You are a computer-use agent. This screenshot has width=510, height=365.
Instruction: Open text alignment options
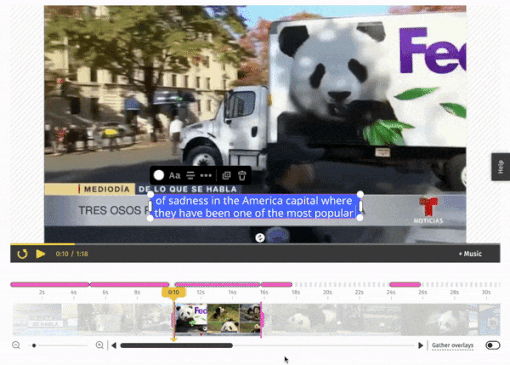190,175
